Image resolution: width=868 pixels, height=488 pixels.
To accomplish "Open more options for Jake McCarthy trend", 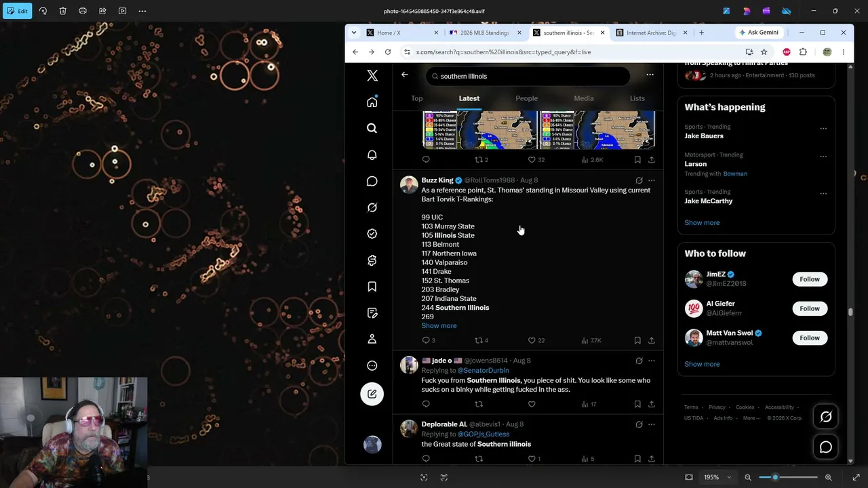I will 823,193.
